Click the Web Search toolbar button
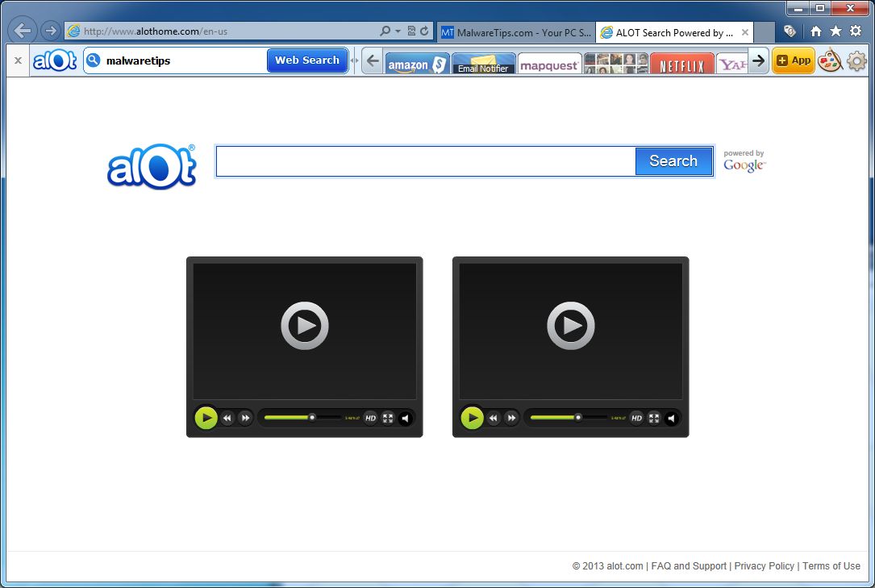 click(x=307, y=60)
